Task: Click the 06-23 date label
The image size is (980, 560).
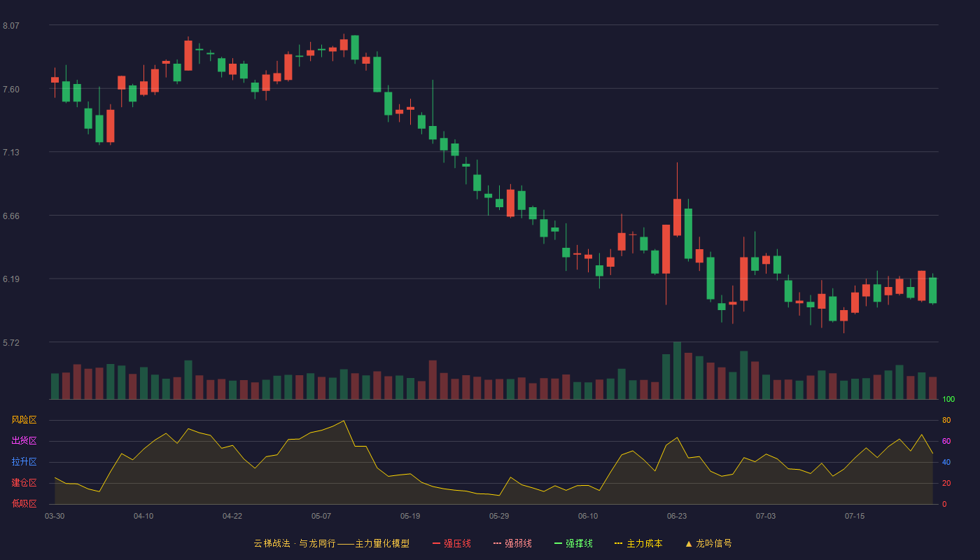Action: (677, 516)
